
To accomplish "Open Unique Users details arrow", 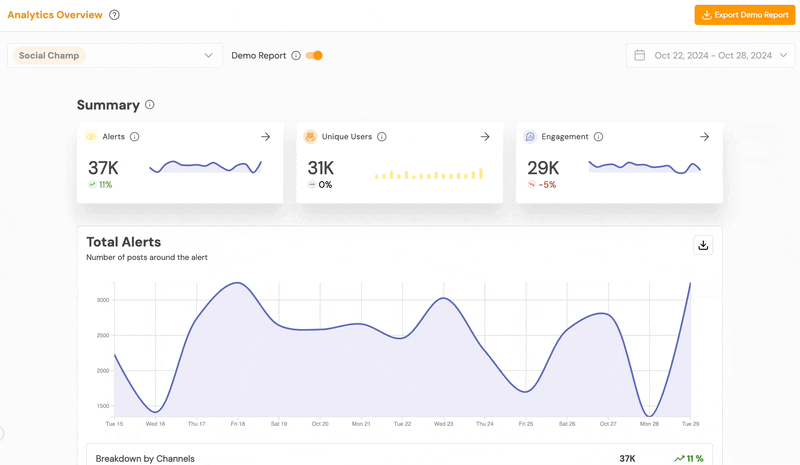I will click(485, 137).
